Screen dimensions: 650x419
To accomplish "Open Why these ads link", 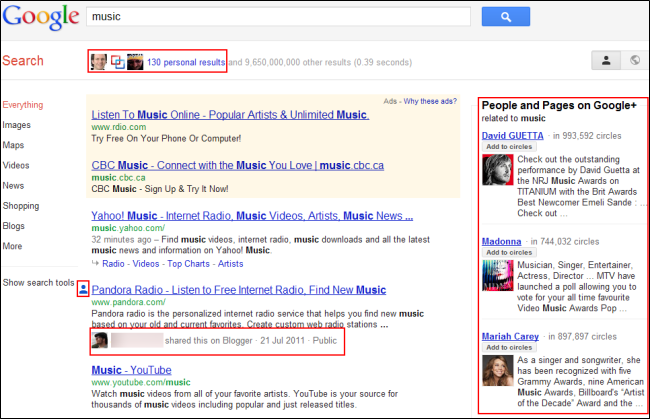I will 430,101.
